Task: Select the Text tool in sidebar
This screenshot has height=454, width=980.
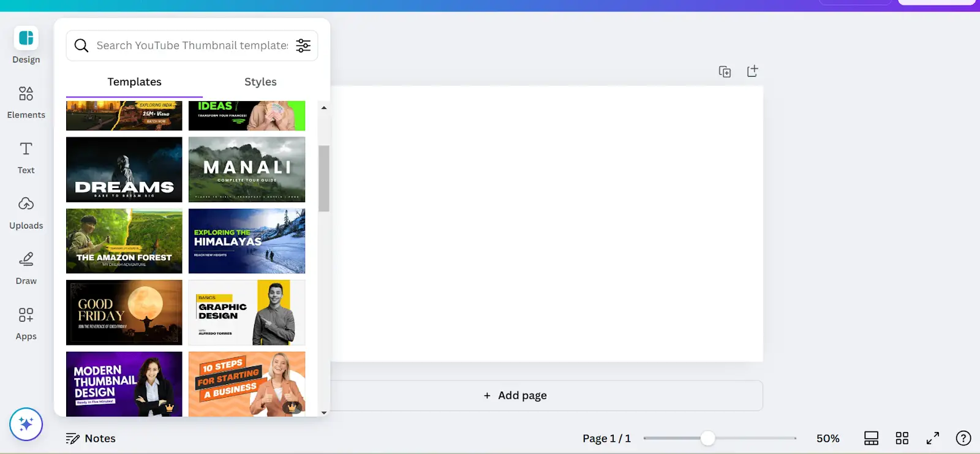Action: [x=26, y=149]
